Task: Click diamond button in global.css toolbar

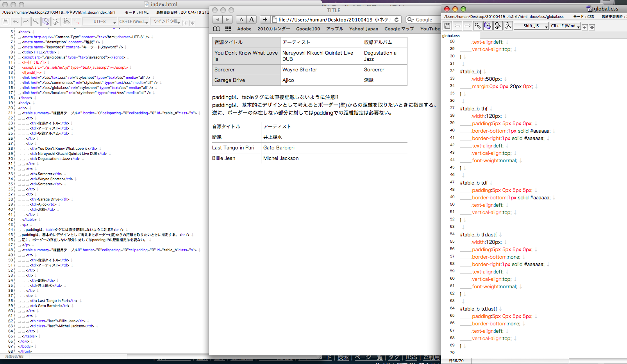Action: (592, 27)
